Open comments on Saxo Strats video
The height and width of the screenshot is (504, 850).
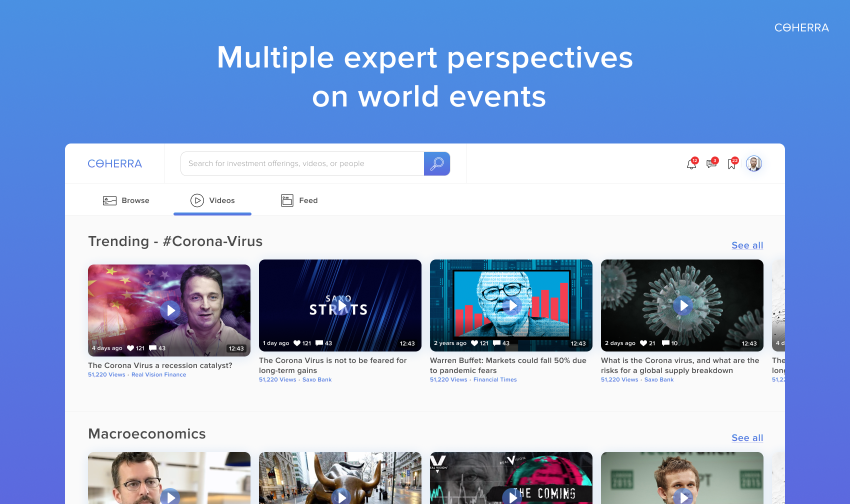point(319,343)
